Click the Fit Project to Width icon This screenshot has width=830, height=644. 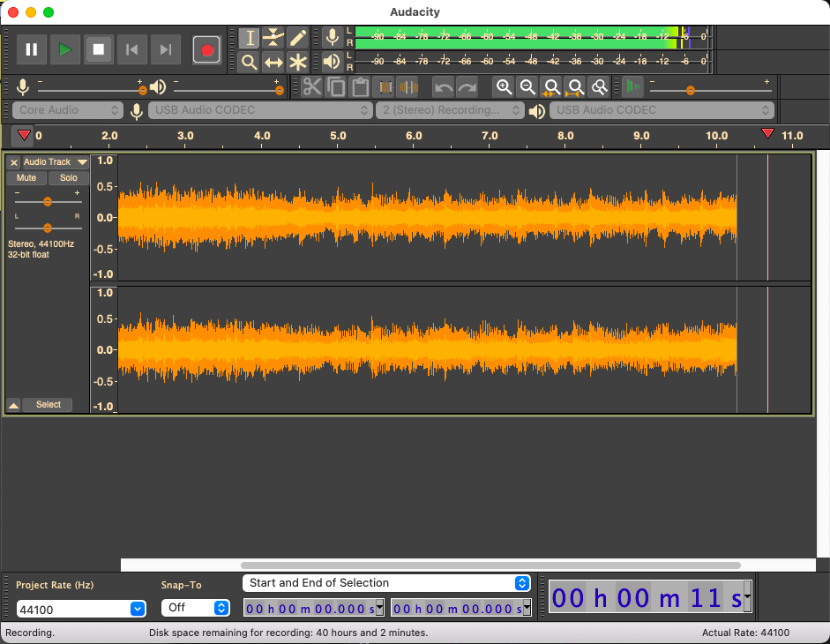pyautogui.click(x=575, y=86)
